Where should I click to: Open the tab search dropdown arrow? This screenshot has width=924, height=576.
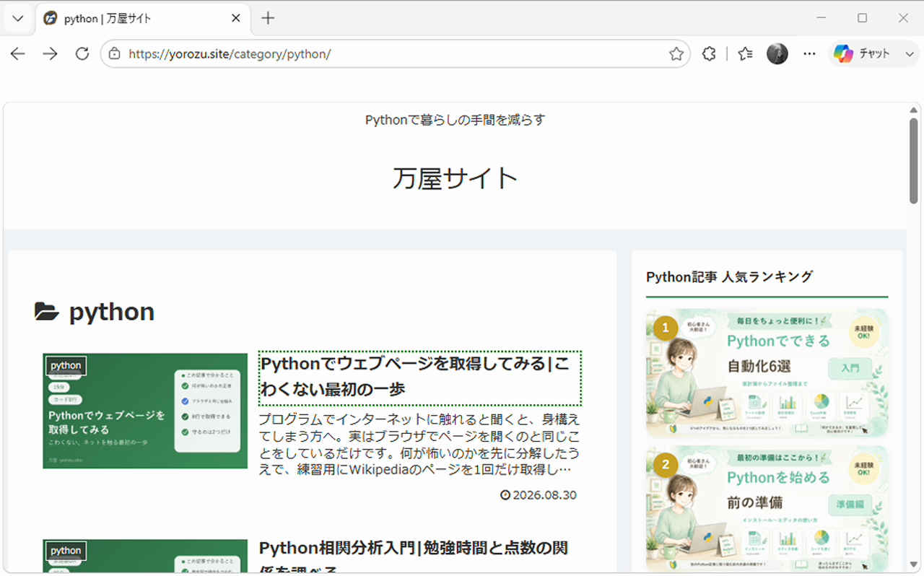coord(18,18)
